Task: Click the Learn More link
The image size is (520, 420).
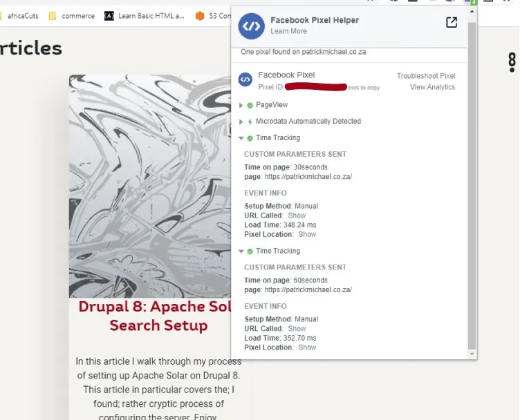Action: coord(288,31)
